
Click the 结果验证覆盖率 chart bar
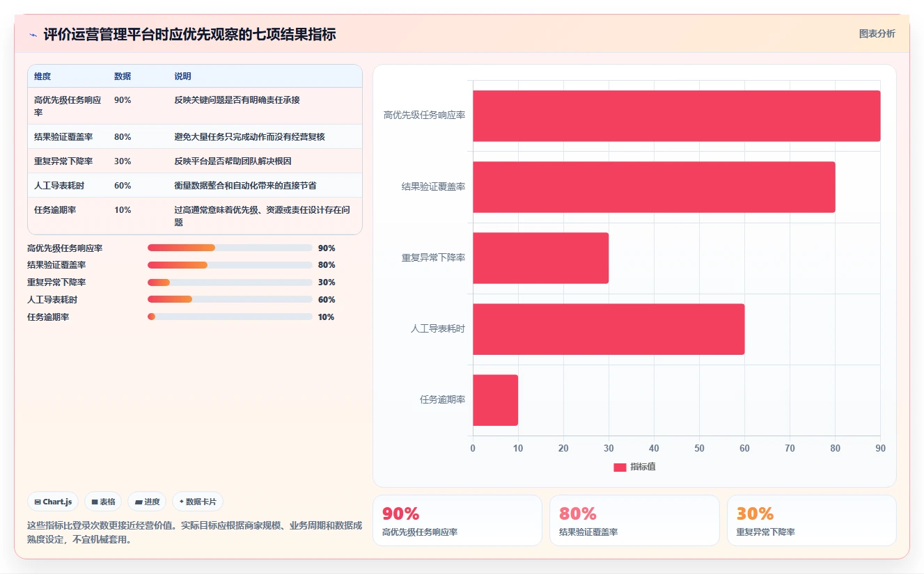point(654,187)
